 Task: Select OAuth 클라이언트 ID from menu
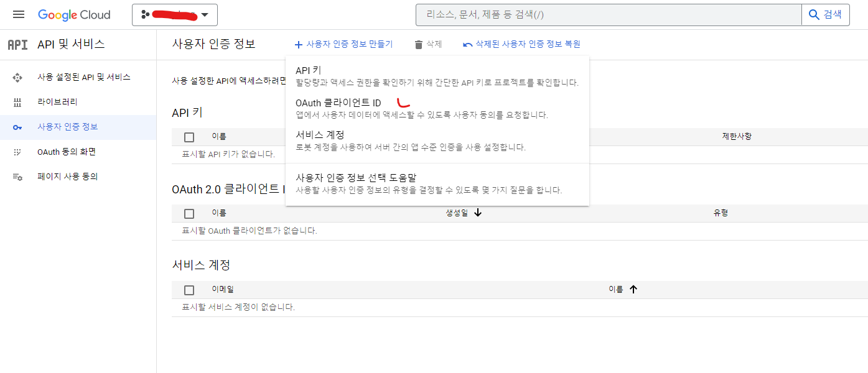coord(338,103)
